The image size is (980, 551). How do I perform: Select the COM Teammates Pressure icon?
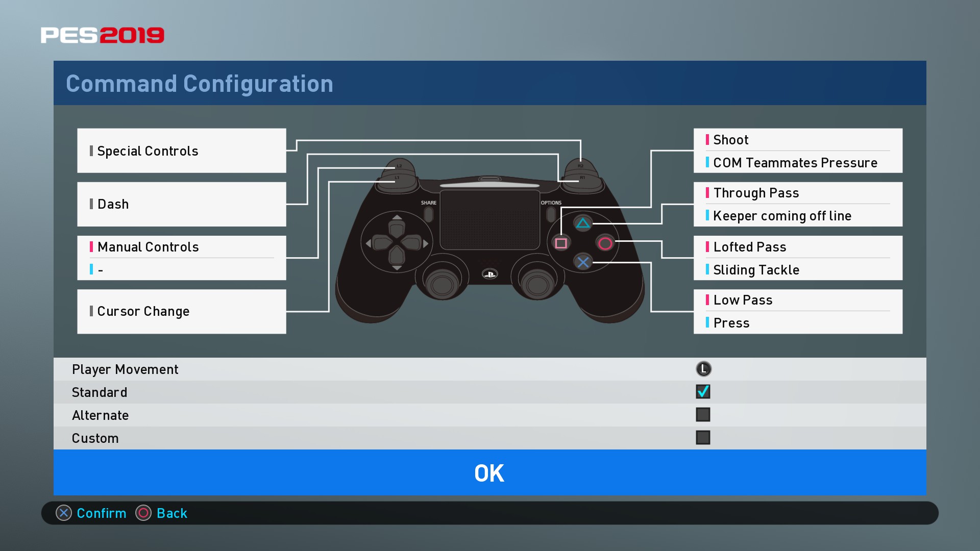705,162
